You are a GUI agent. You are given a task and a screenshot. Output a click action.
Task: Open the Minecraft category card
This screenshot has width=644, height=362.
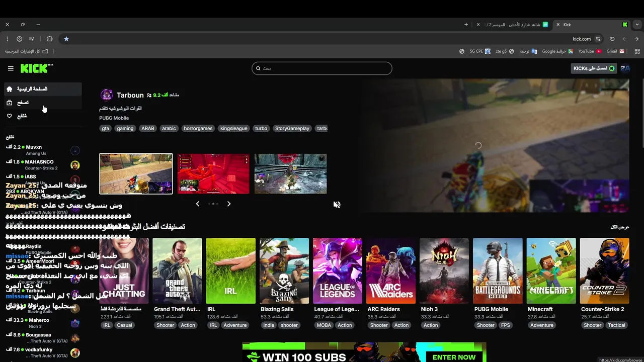tap(551, 271)
